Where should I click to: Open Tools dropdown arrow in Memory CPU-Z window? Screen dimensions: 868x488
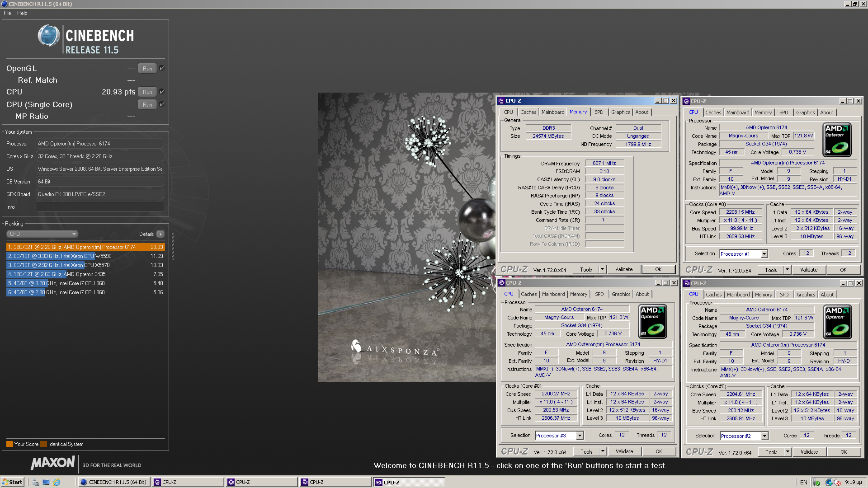tap(602, 269)
